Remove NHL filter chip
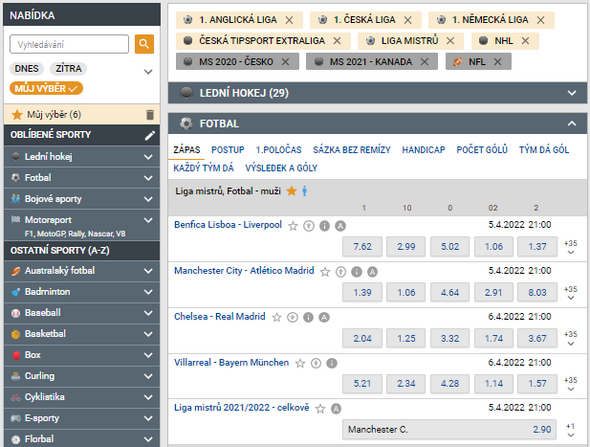590x447 pixels. [x=525, y=41]
